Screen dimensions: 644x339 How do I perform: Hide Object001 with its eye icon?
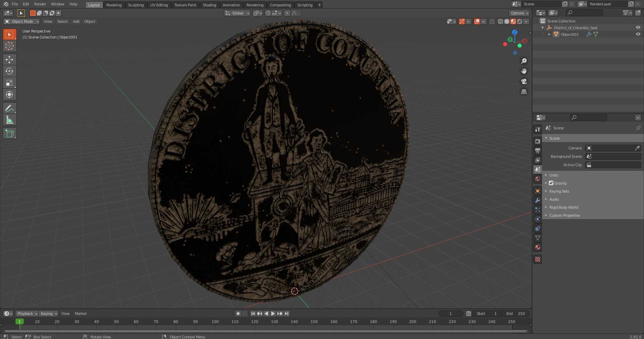click(x=638, y=34)
